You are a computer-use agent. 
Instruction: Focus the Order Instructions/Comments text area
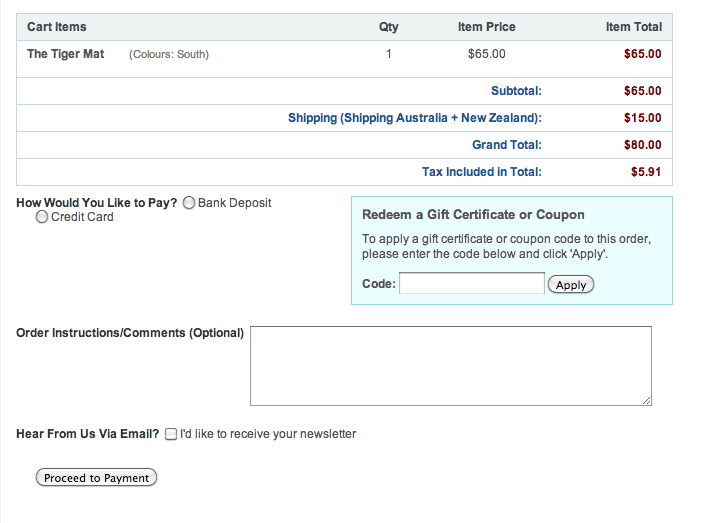pyautogui.click(x=450, y=366)
